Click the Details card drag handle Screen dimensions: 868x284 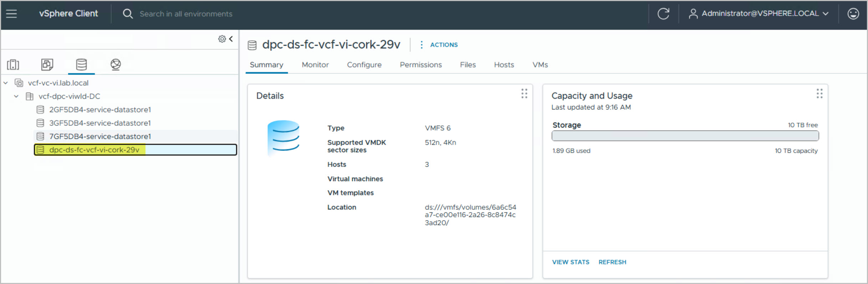pyautogui.click(x=524, y=94)
